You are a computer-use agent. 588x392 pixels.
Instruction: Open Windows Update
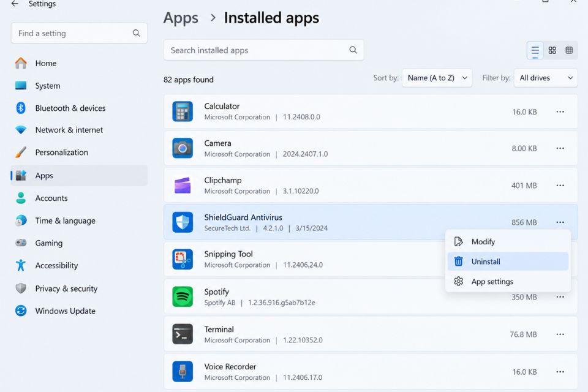coord(79,311)
